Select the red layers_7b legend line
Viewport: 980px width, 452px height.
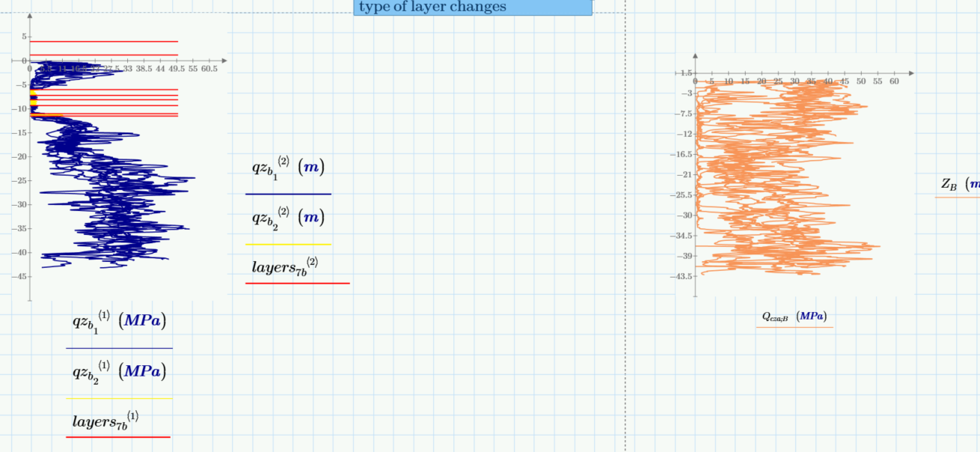(296, 284)
